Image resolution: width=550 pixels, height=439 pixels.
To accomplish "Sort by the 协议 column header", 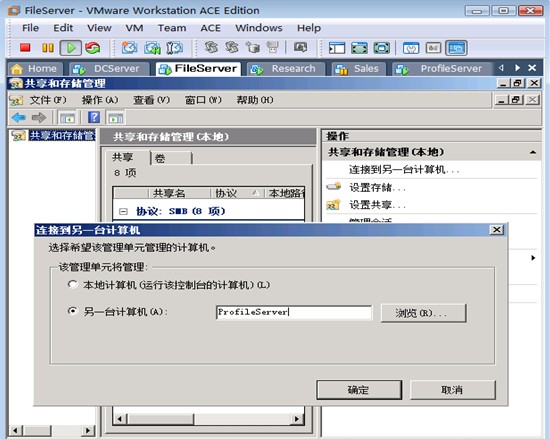I will pyautogui.click(x=237, y=193).
